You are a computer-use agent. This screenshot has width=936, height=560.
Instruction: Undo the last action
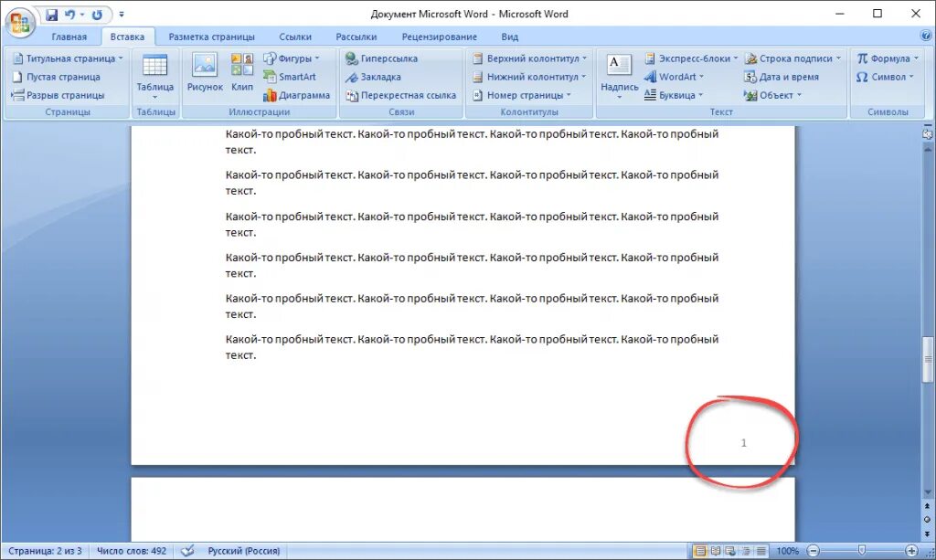69,15
